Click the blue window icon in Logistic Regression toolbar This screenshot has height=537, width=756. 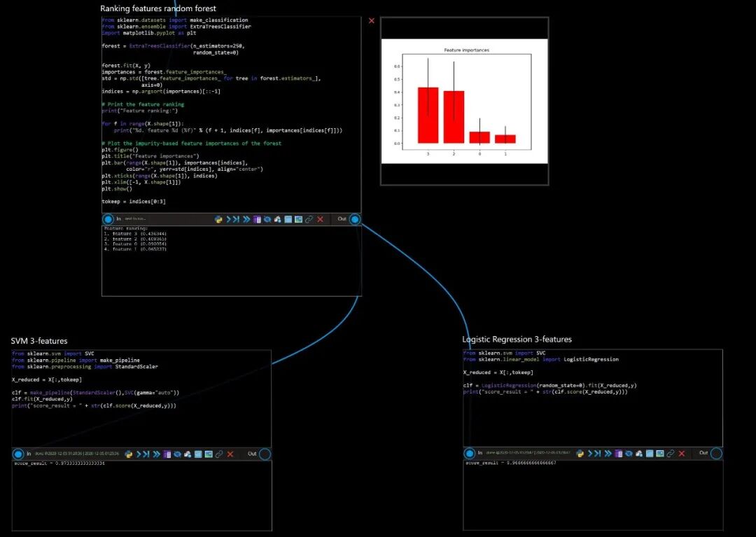tap(650, 454)
